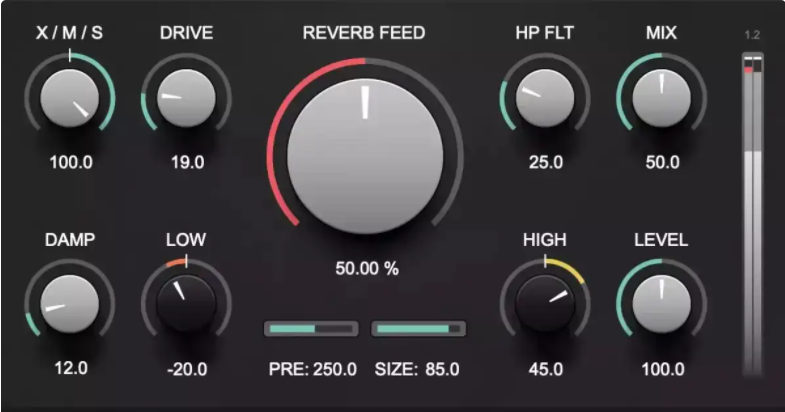This screenshot has height=412, width=785.
Task: Select the 50.00 % reverb feed value
Action: coord(365,269)
